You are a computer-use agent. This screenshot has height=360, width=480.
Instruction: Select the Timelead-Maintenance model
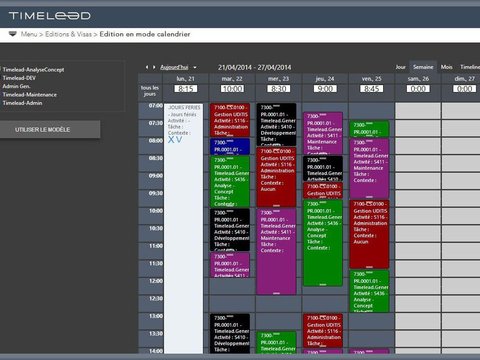coord(30,95)
